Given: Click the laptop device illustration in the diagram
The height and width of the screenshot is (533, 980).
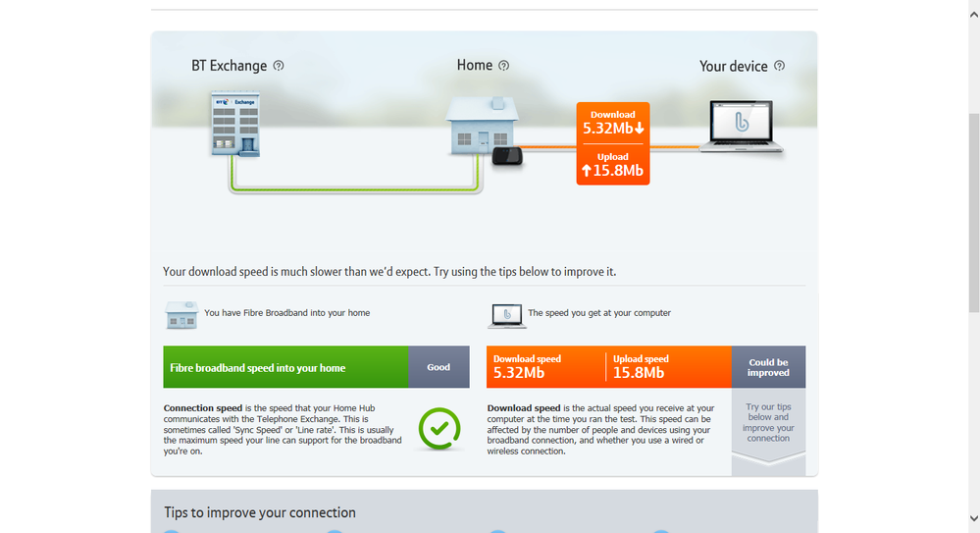Looking at the screenshot, I should (742, 127).
